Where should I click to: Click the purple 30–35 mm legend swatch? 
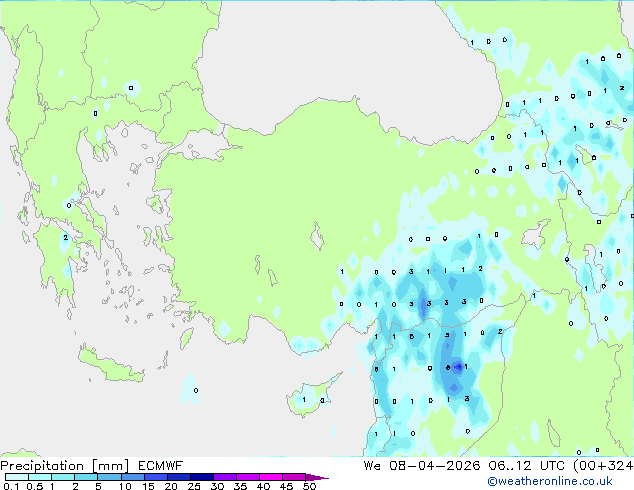coord(224,477)
